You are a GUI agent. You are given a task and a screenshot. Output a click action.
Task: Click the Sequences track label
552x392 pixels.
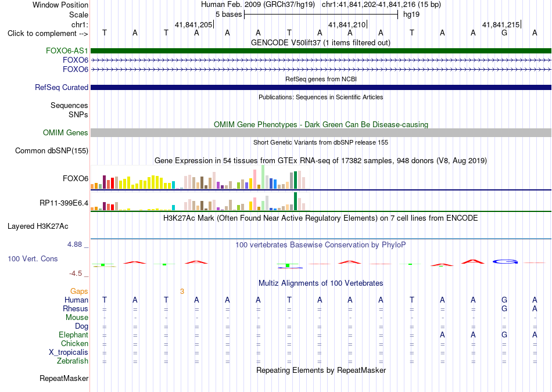(69, 105)
